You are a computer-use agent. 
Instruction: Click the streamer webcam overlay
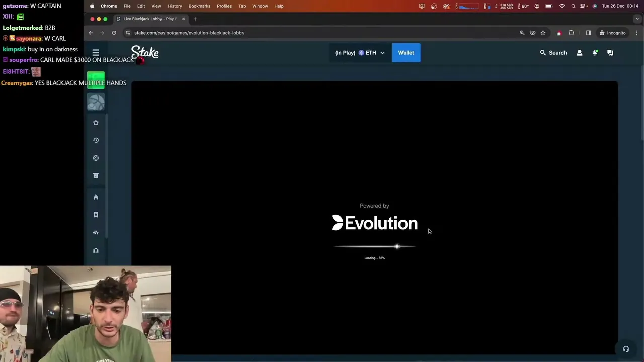click(86, 314)
